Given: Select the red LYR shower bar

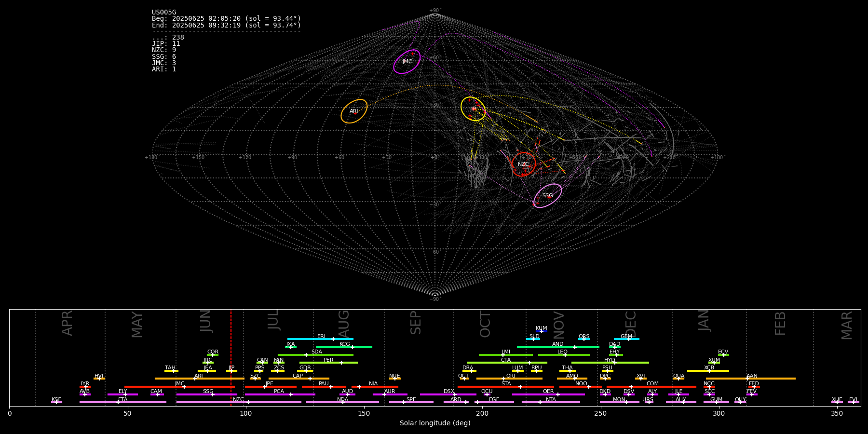Looking at the screenshot, I should coord(85,387).
